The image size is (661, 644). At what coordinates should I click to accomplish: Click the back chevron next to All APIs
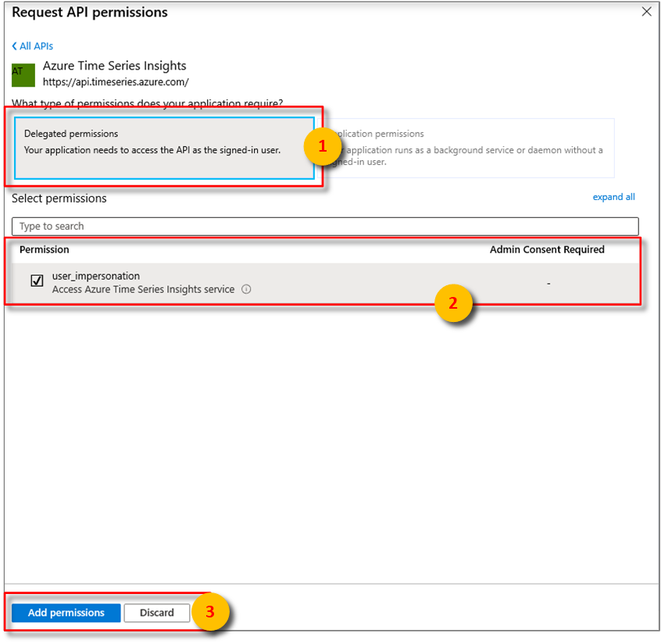click(13, 46)
